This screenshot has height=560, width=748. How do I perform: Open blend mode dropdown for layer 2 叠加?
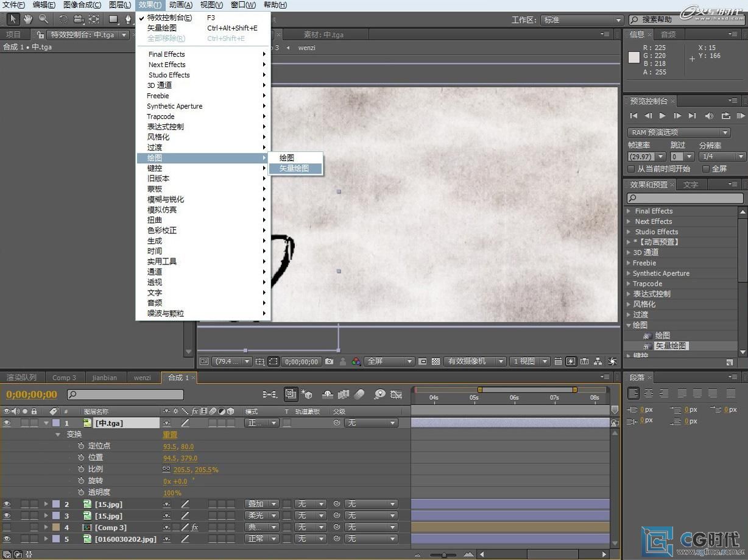tap(262, 504)
